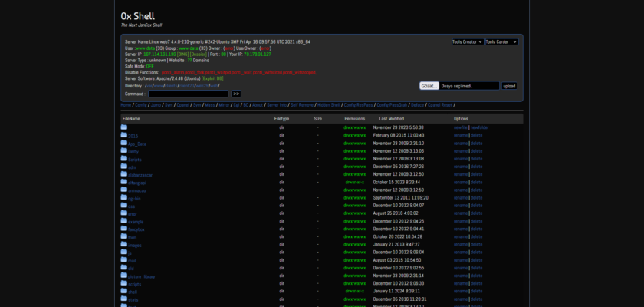Open the Config menu item
This screenshot has height=307, width=644.
(141, 105)
